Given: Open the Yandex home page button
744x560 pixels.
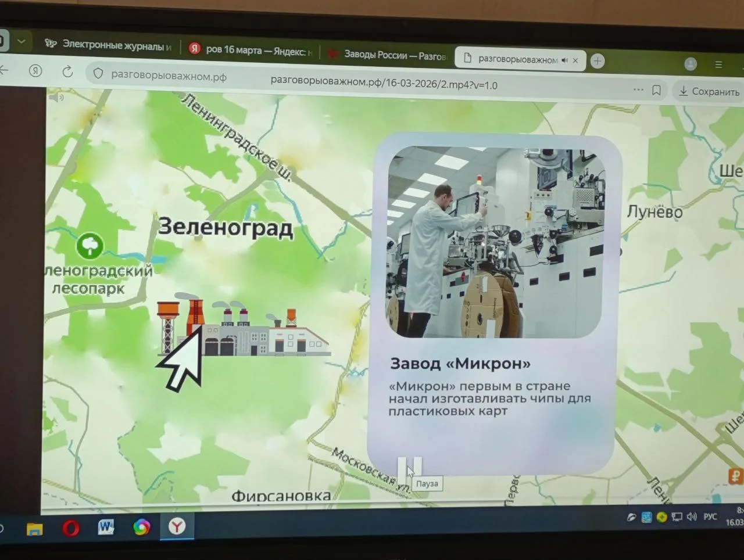Looking at the screenshot, I should (35, 71).
